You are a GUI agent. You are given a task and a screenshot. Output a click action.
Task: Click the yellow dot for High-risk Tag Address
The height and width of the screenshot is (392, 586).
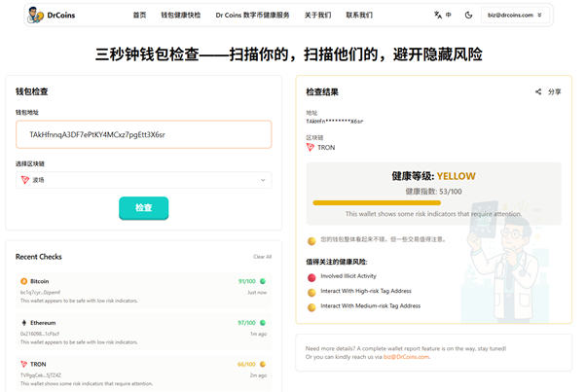click(311, 293)
